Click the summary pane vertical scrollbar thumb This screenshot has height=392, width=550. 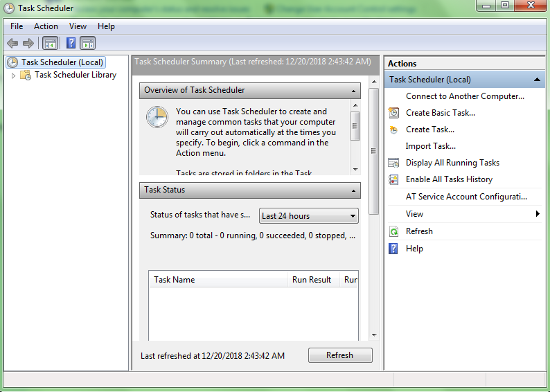click(374, 151)
